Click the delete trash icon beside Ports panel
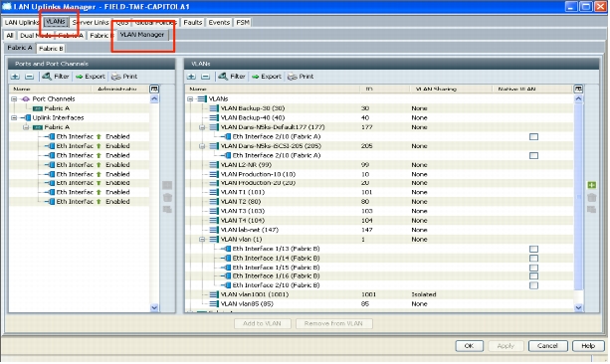This screenshot has height=364, width=610. pyautogui.click(x=167, y=198)
